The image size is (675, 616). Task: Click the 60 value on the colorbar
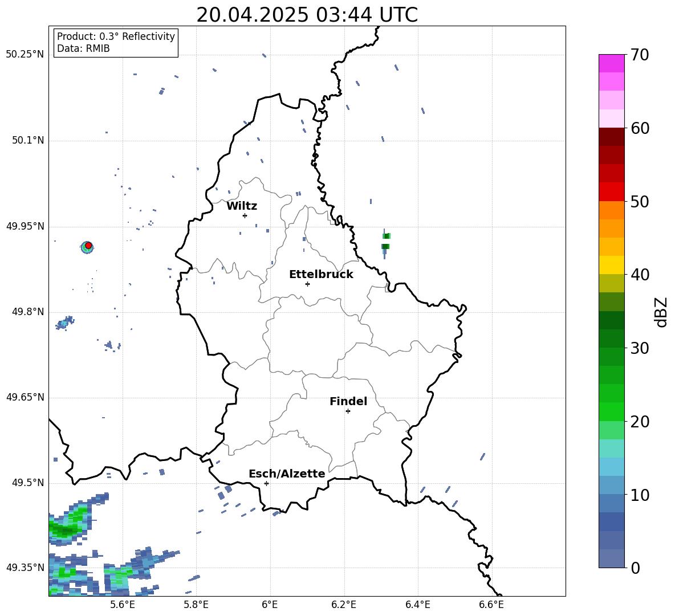point(640,128)
